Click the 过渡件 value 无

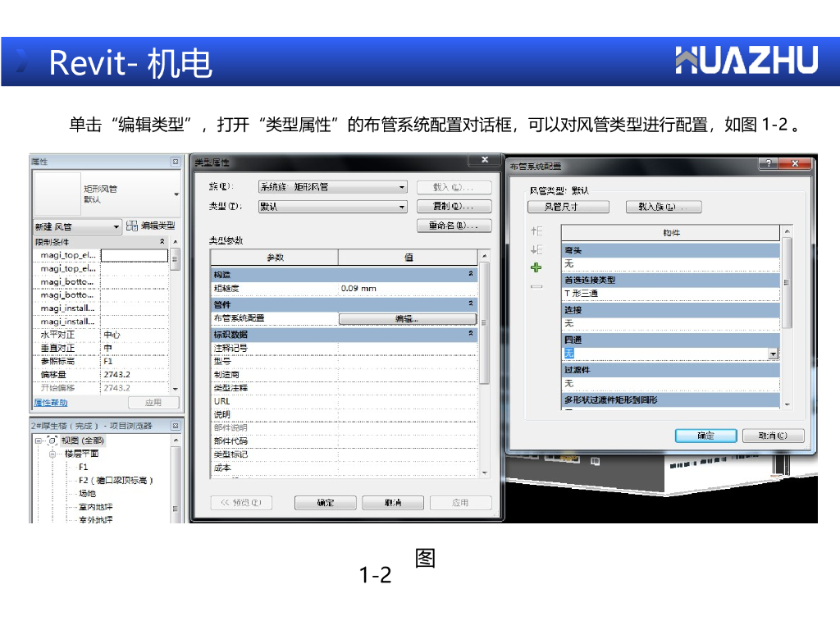[x=671, y=384]
